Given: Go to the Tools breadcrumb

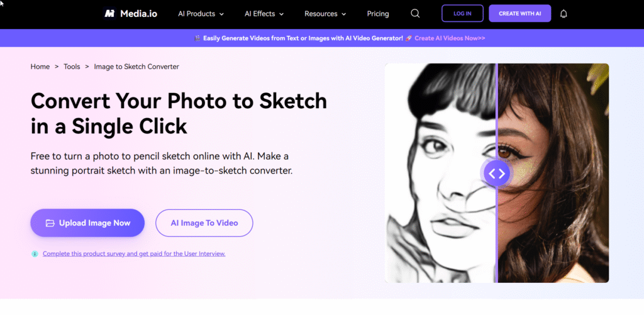Looking at the screenshot, I should click(x=72, y=67).
